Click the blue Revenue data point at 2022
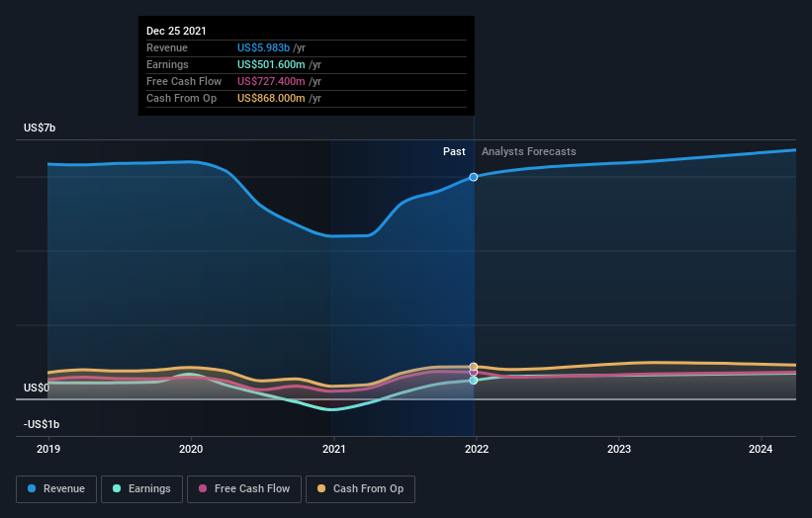Image resolution: width=812 pixels, height=518 pixels. (x=474, y=177)
